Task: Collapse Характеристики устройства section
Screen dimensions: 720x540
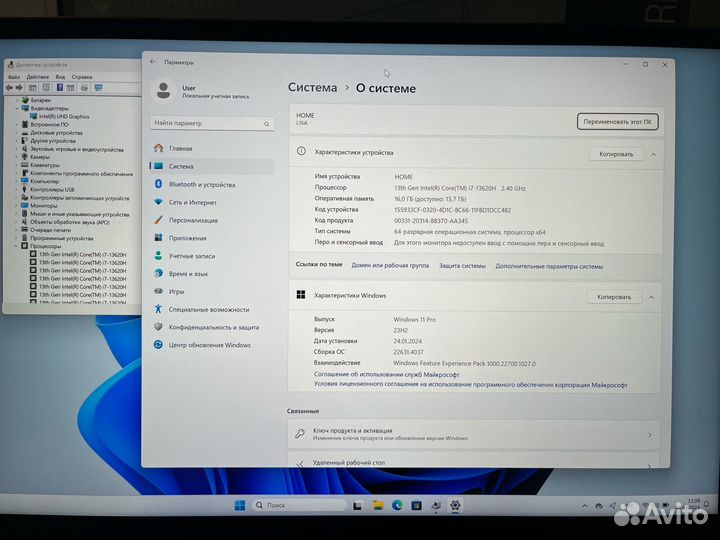Action: (653, 155)
